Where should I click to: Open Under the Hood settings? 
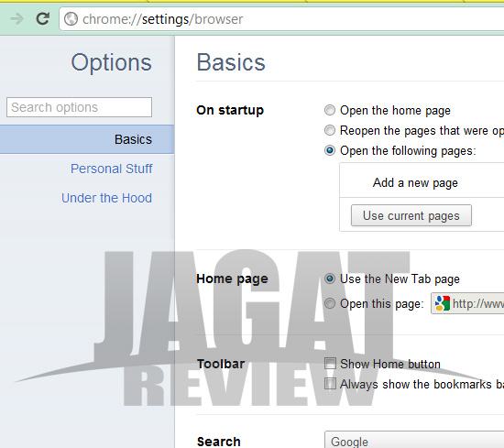[106, 198]
